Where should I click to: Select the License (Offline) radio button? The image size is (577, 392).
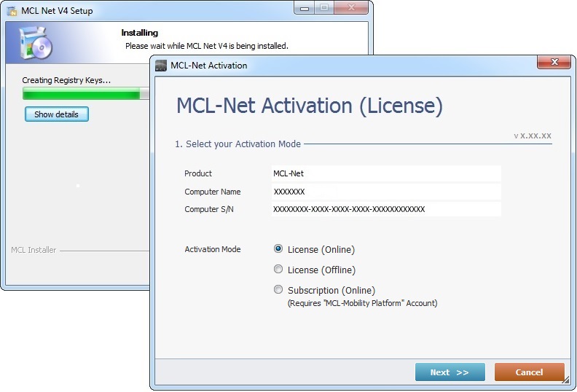(x=278, y=270)
